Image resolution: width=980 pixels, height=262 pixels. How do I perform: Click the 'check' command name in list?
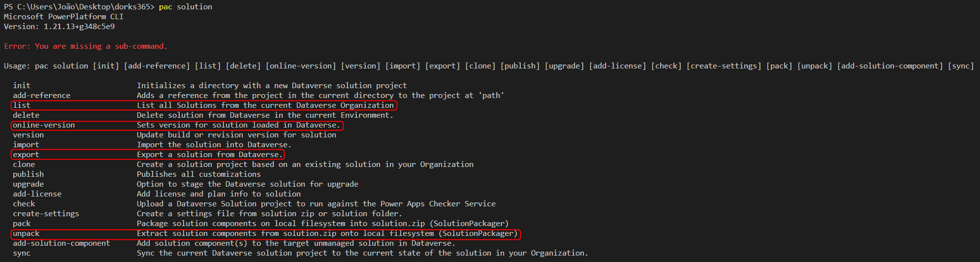tap(24, 204)
